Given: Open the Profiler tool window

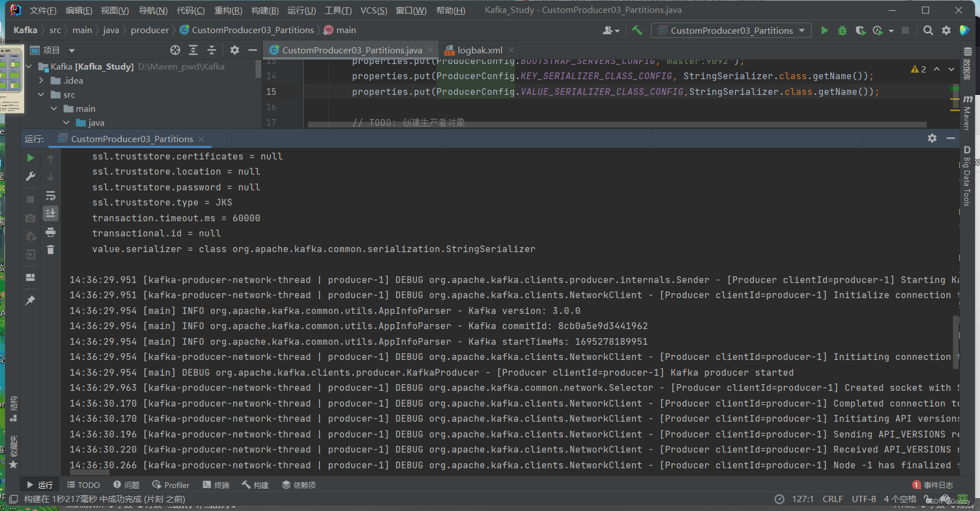Looking at the screenshot, I should pyautogui.click(x=171, y=485).
